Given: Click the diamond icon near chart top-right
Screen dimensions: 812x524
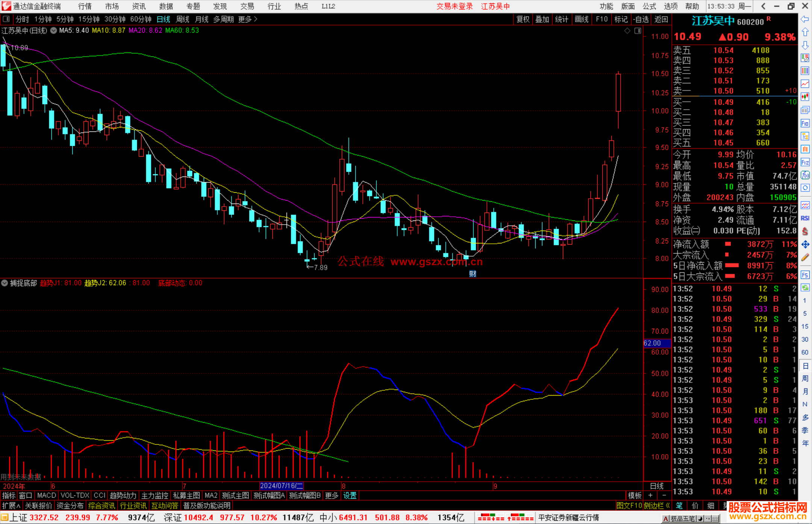Looking at the screenshot, I should 627,31.
